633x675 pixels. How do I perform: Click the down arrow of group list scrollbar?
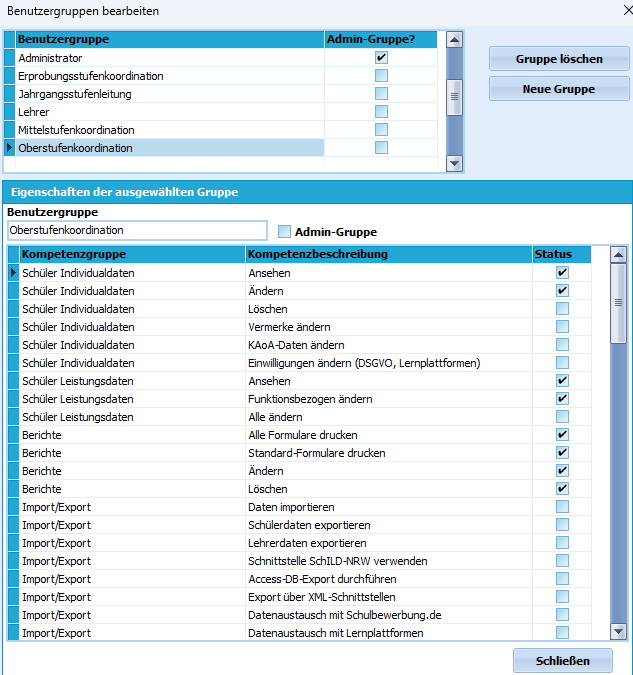coord(454,164)
